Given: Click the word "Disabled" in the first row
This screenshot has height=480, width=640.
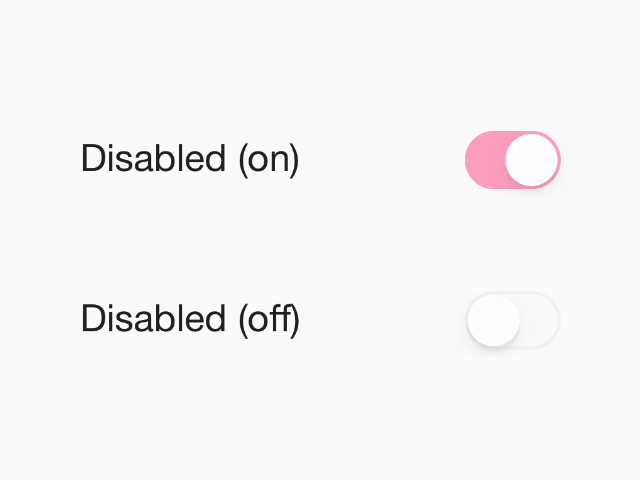Looking at the screenshot, I should point(154,160).
